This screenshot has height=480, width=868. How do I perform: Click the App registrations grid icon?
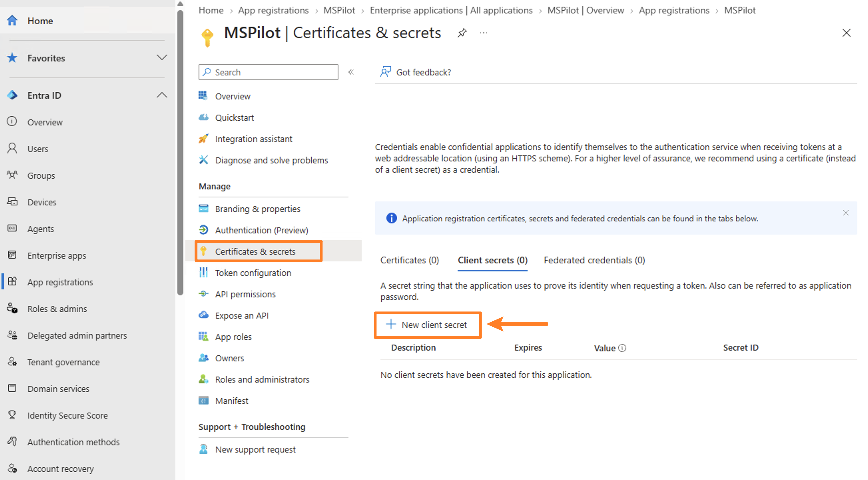click(x=12, y=282)
